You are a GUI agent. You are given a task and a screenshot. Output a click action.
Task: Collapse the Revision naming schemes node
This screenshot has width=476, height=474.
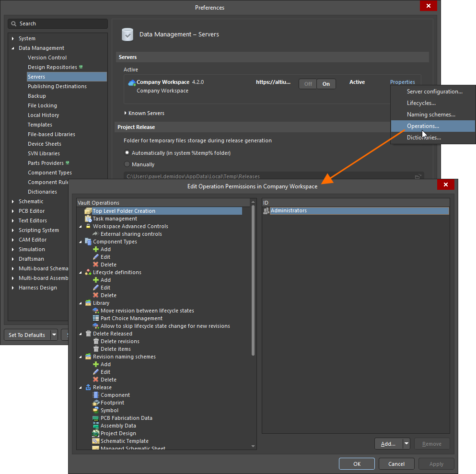[81, 357]
